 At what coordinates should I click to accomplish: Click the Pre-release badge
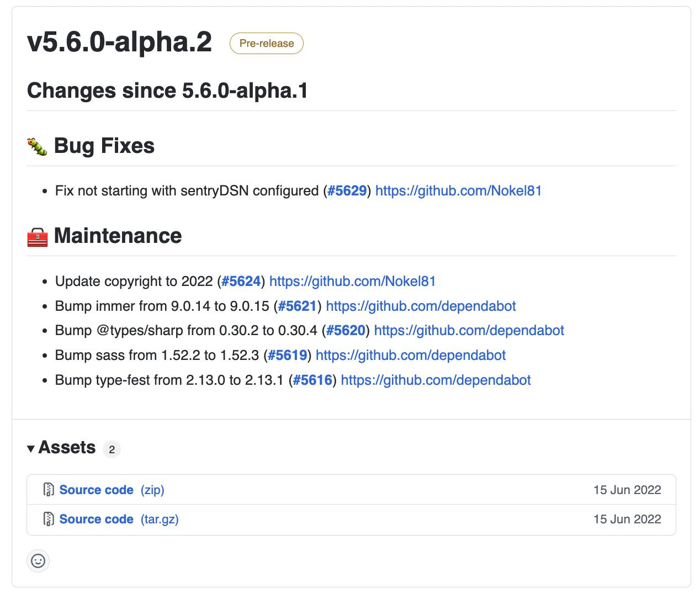[x=266, y=44]
